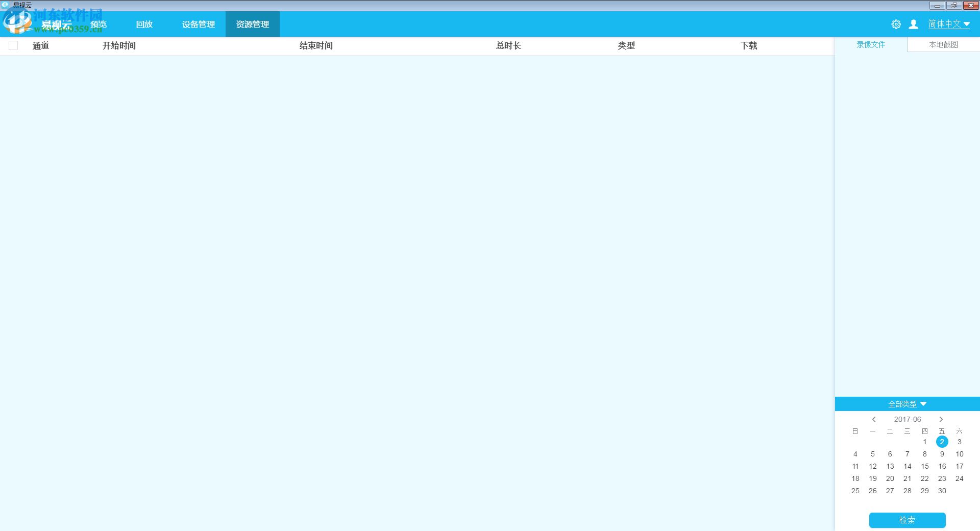Expand the 全部类型 type filter dropdown

coord(907,404)
